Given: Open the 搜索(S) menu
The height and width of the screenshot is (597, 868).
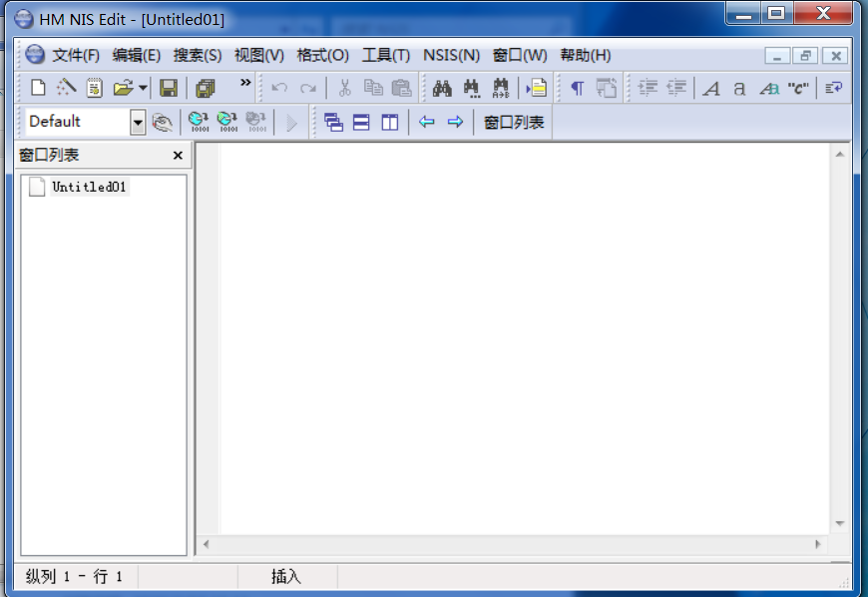Looking at the screenshot, I should point(198,55).
